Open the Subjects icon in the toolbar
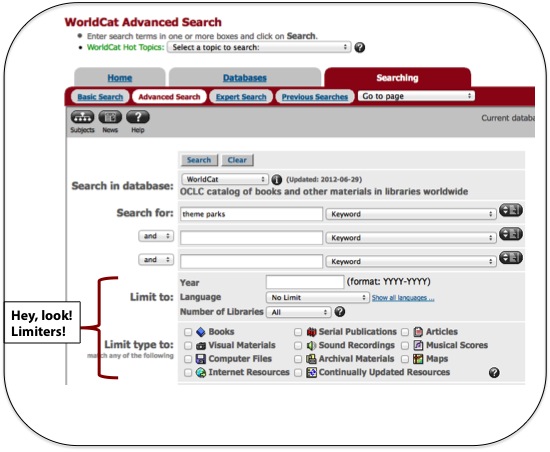550x452 pixels. 82,117
